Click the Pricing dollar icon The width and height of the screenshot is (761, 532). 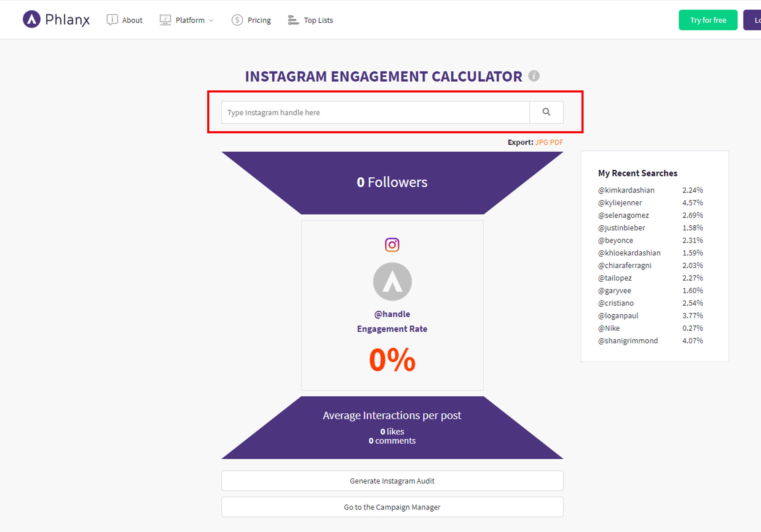237,20
